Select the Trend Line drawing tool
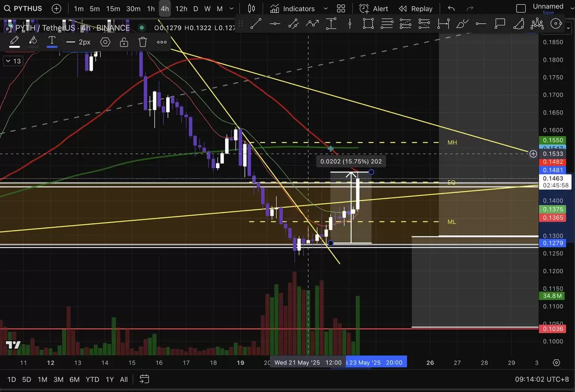This screenshot has height=392, width=575. pos(255,23)
